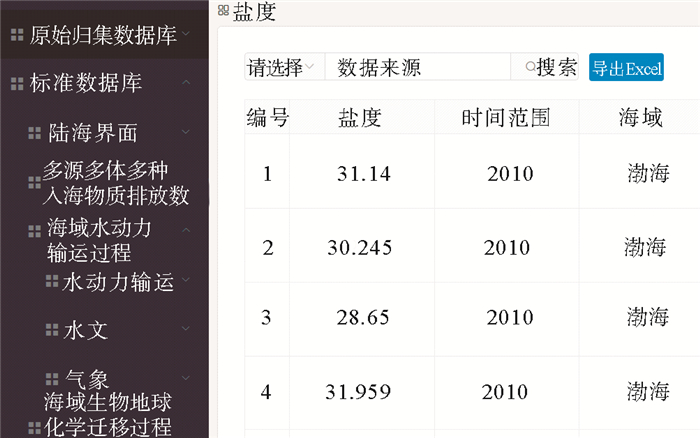Collapse the 标准数据库 section chevron
Screen dimensions: 700x438
(x=186, y=83)
